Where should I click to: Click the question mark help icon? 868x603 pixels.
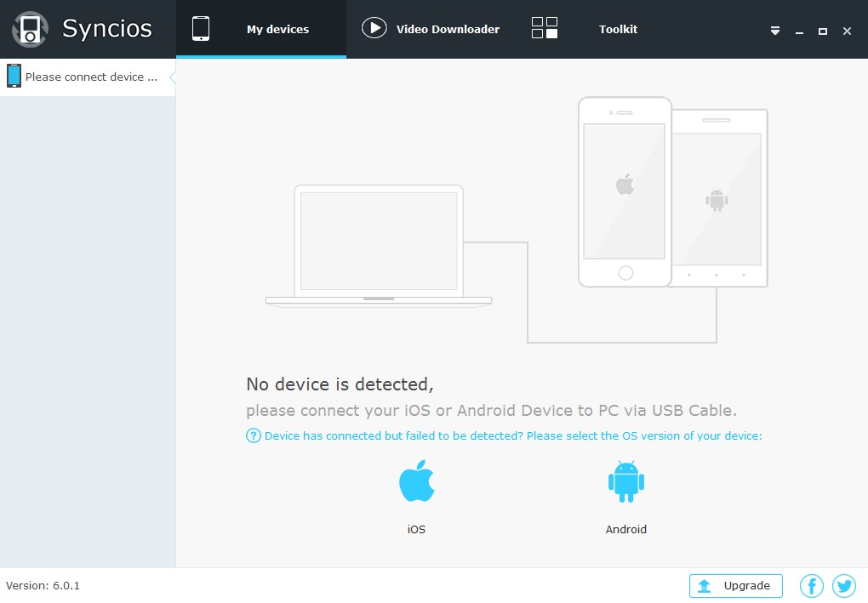coord(253,435)
